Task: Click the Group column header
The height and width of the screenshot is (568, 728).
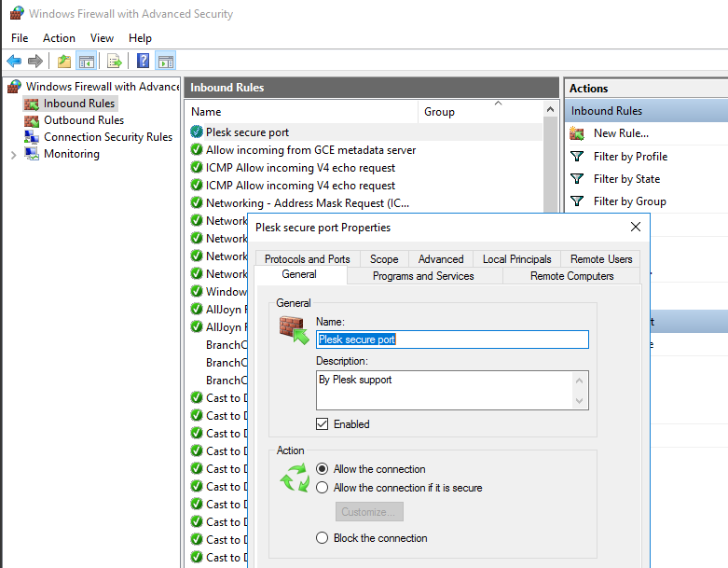Action: click(x=480, y=112)
